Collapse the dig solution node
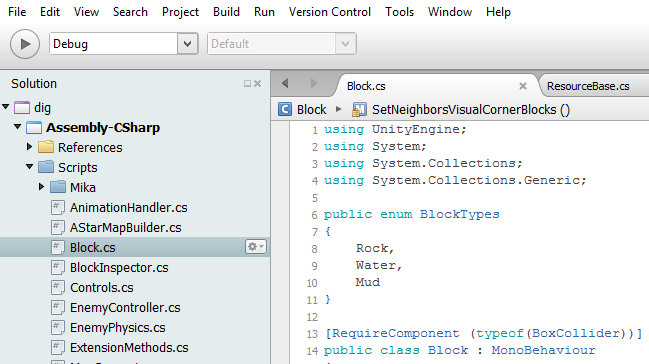Screen dimensions: 649x364 6,107
